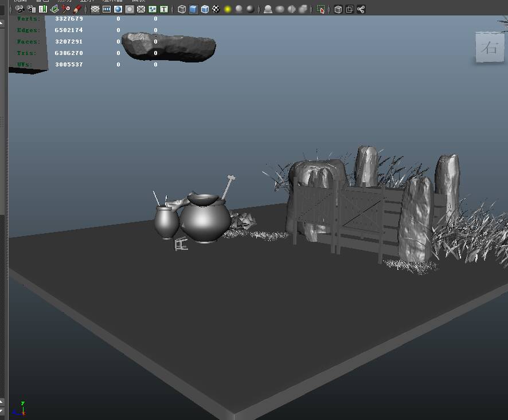The height and width of the screenshot is (420, 508).
Task: Toggle the Safe Title 'T' icon
Action: (164, 9)
